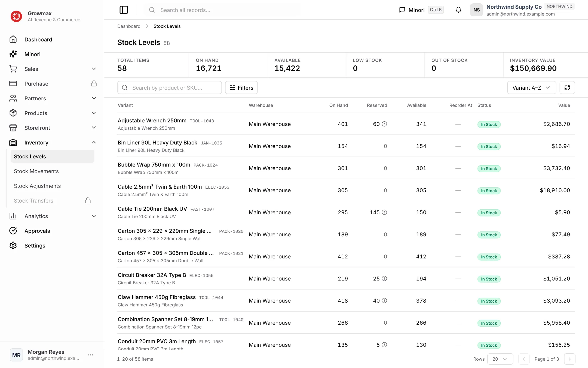Open Morgan Reyes account options menu

pos(91,355)
